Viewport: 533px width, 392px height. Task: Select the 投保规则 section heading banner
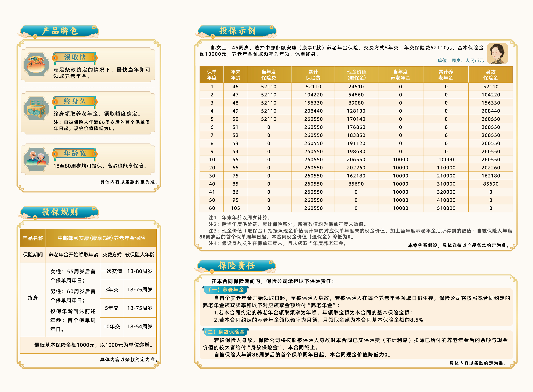(58, 212)
